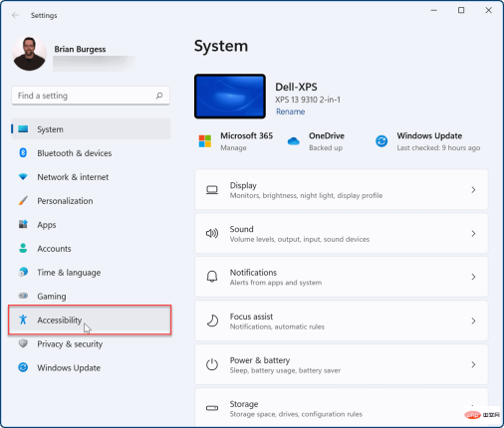Viewport: 504px width, 428px height.
Task: Select Accessibility in the sidebar
Action: (x=90, y=320)
